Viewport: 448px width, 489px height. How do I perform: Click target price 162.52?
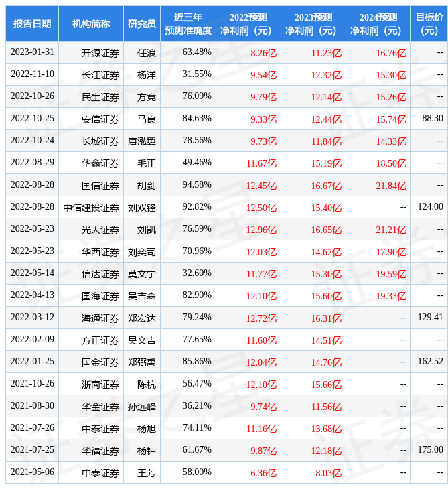coord(430,362)
